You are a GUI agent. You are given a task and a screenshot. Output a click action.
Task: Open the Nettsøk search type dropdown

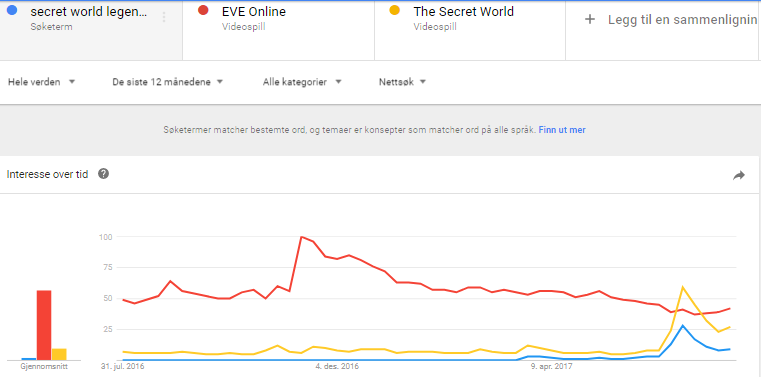402,82
